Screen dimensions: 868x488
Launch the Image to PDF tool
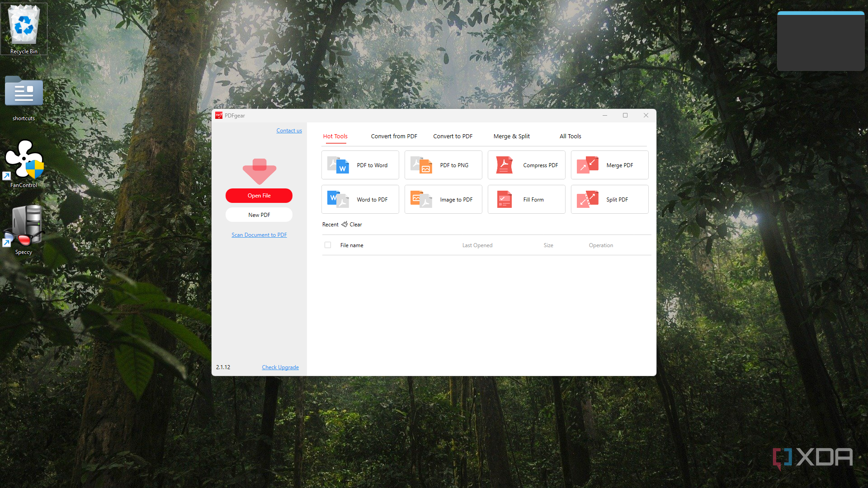(x=443, y=199)
